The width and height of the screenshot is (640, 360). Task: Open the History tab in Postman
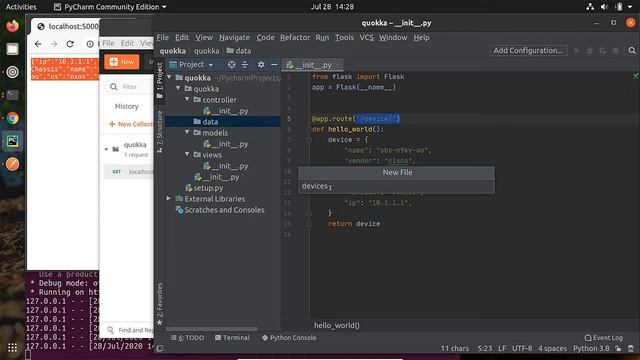point(127,106)
